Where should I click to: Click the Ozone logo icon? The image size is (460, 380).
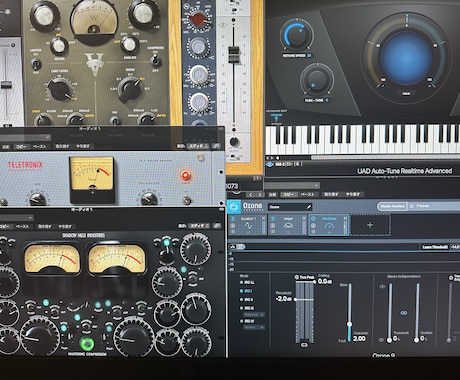click(x=234, y=207)
